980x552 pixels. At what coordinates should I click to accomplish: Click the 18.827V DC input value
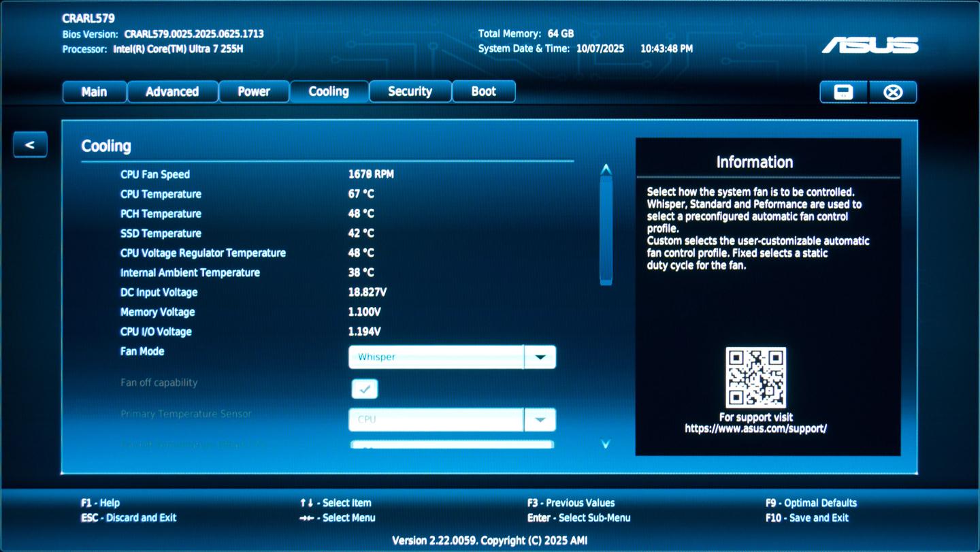pyautogui.click(x=367, y=293)
